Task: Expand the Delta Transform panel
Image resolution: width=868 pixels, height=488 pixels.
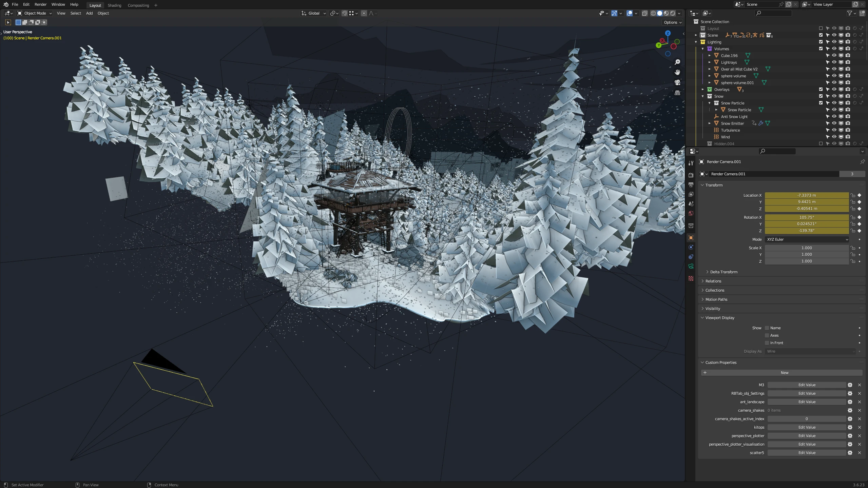Action: click(724, 272)
